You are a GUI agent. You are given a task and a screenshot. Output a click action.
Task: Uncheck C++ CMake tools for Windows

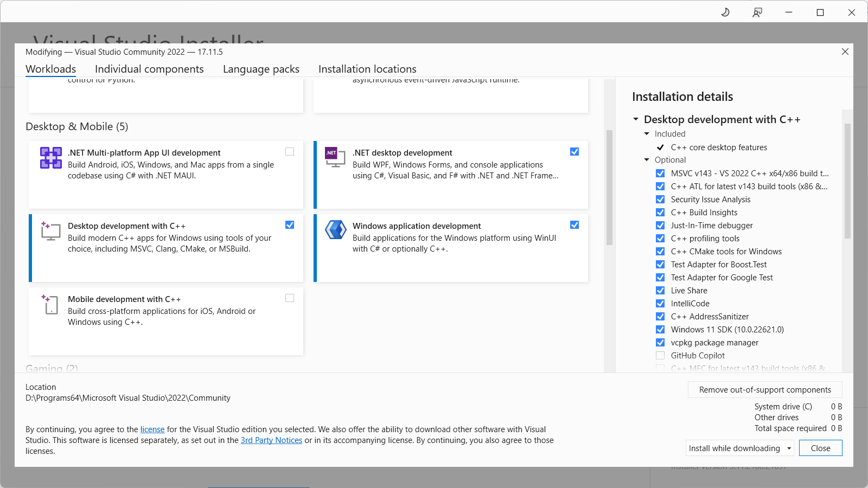coord(660,252)
